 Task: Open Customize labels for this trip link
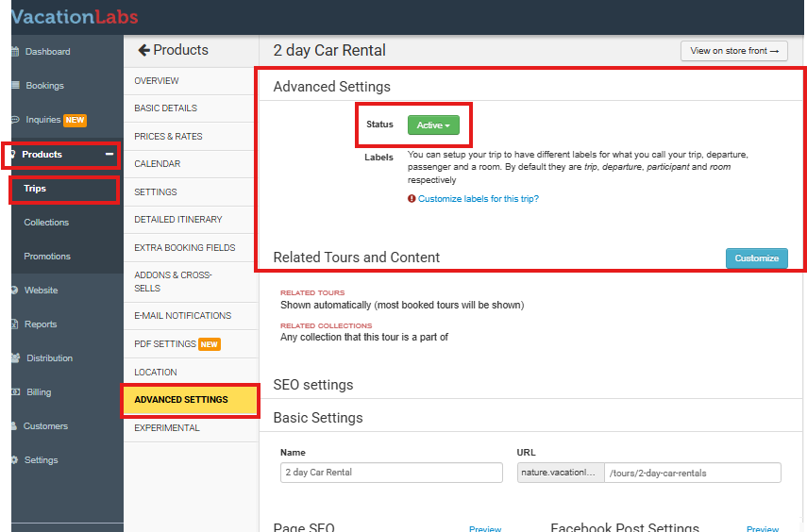478,199
